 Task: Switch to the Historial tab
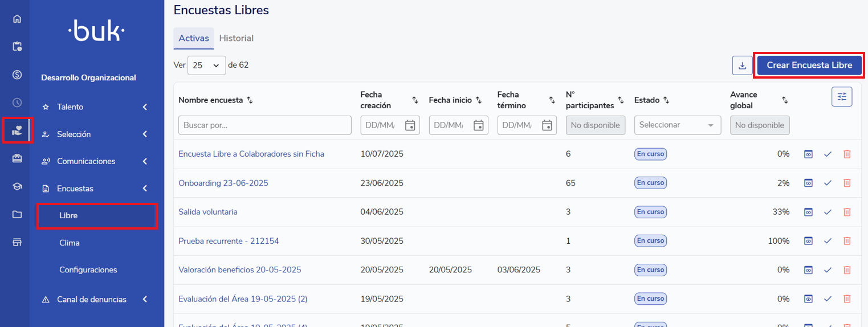coord(236,38)
